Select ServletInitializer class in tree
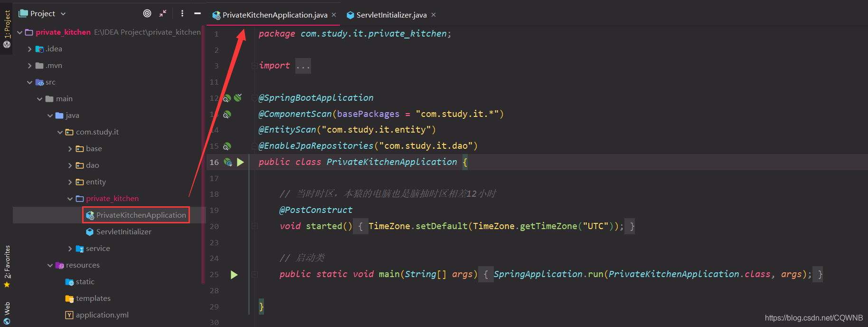The width and height of the screenshot is (868, 327). click(123, 232)
